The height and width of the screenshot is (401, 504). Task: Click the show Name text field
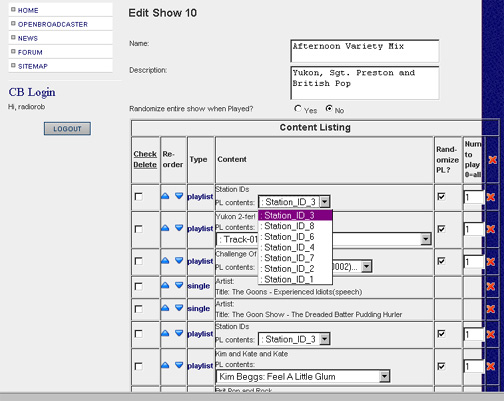point(365,51)
